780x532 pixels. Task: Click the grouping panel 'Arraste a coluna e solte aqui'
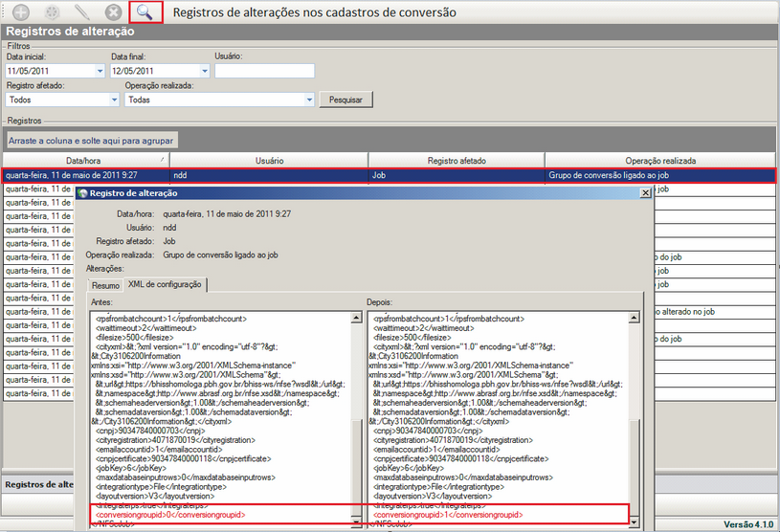pyautogui.click(x=91, y=141)
